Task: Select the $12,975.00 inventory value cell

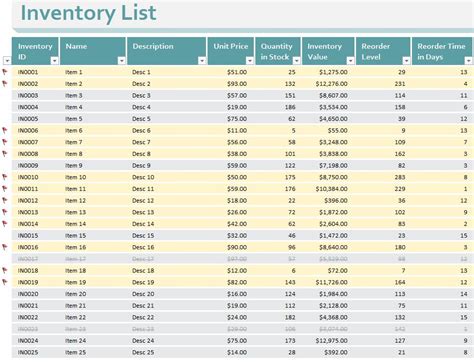Action: tap(332, 340)
